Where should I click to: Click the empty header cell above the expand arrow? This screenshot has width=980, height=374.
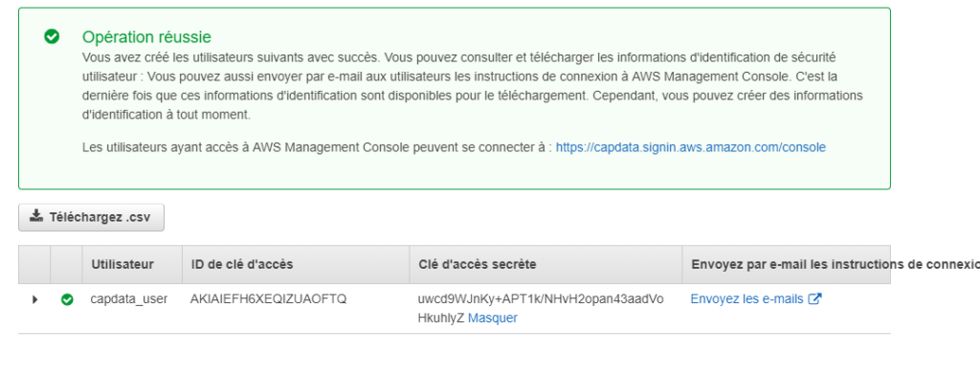[34, 265]
